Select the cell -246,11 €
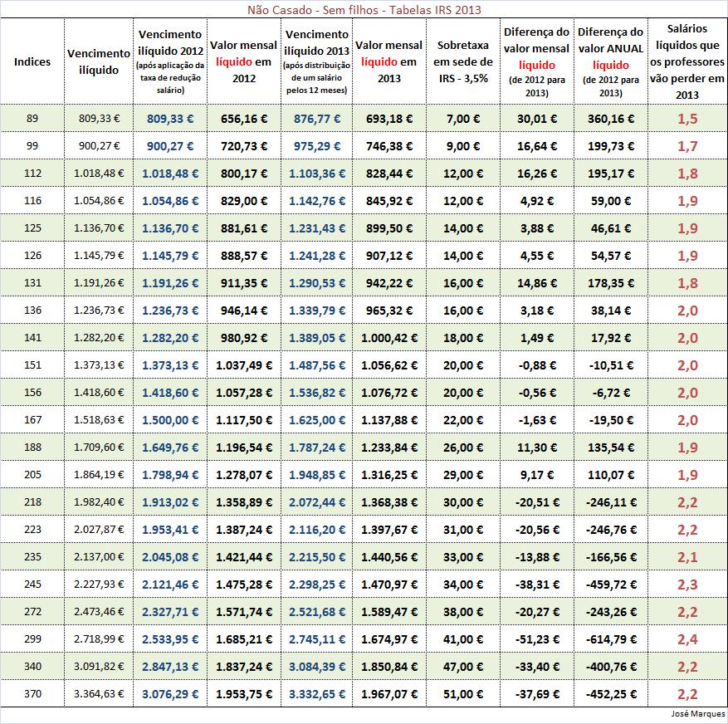The height and width of the screenshot is (724, 728). tap(610, 502)
